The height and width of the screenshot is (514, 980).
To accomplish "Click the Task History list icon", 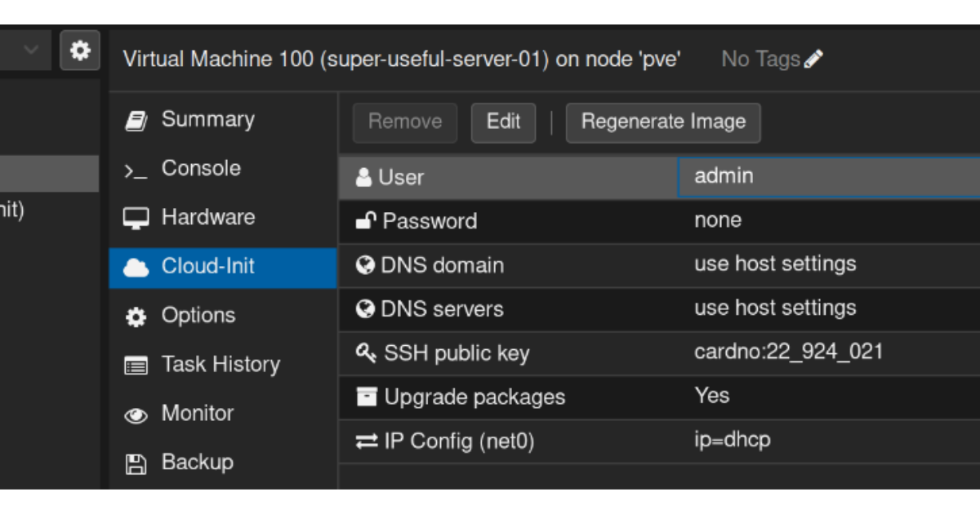I will [x=136, y=366].
